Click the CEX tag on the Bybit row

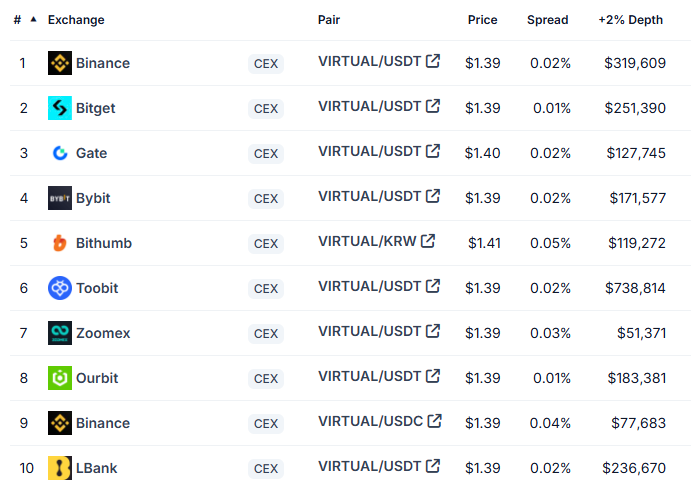click(266, 199)
